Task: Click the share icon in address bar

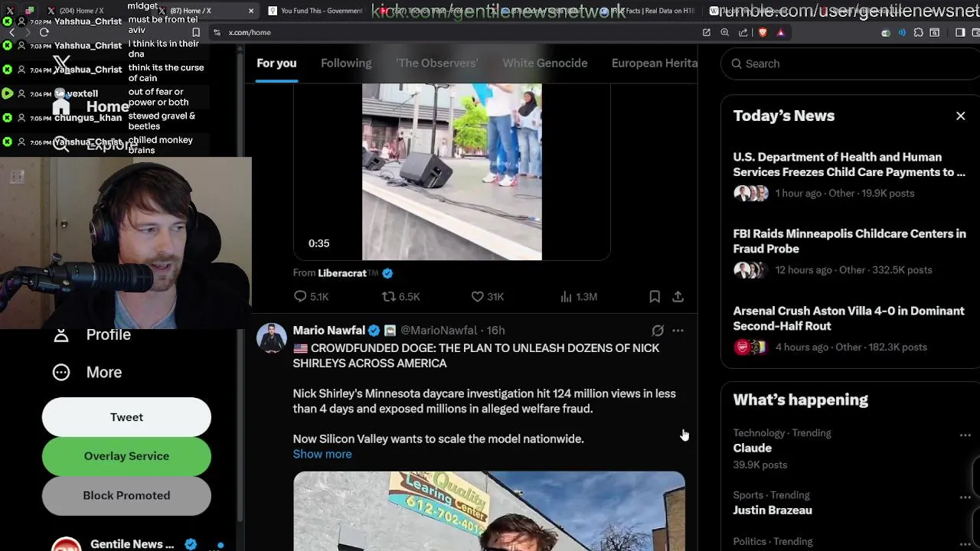Action: (x=743, y=32)
